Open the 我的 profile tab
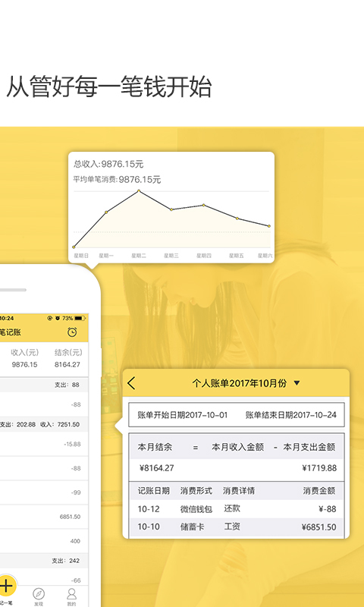 71,596
